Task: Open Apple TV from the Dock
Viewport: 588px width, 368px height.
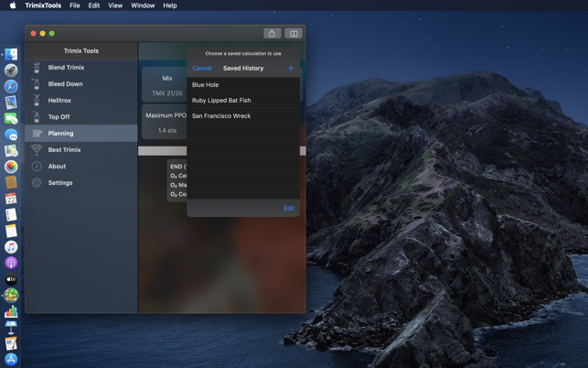Action: 11,279
